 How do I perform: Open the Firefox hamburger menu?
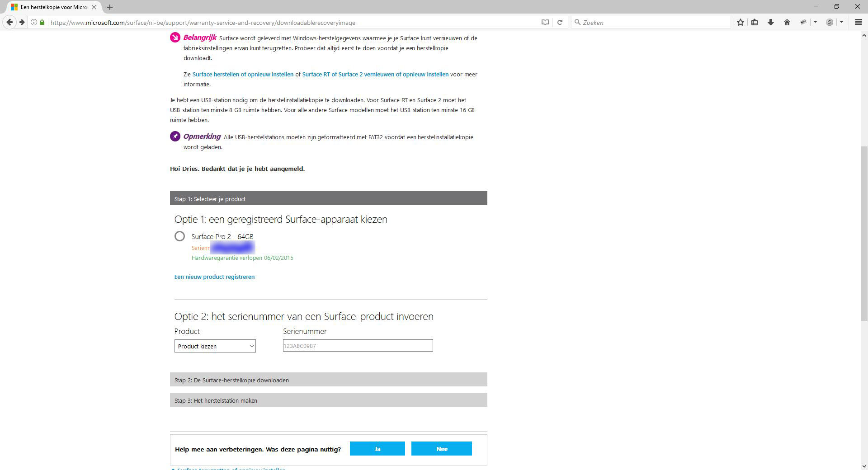pyautogui.click(x=858, y=22)
